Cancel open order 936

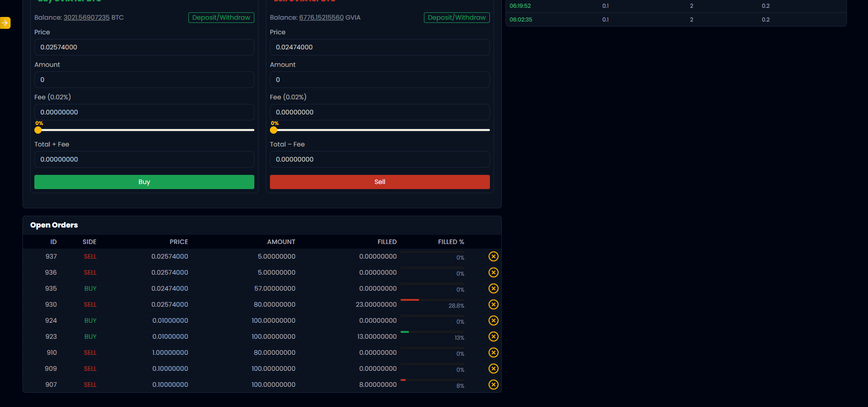pos(493,272)
